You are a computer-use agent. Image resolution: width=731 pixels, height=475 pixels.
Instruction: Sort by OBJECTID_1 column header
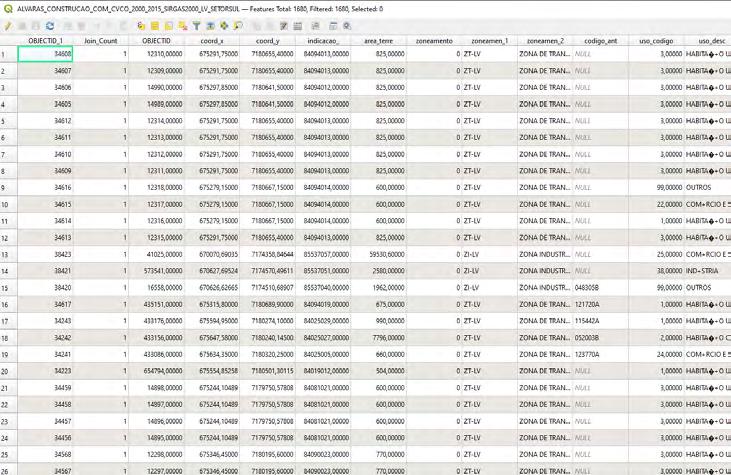[x=45, y=41]
